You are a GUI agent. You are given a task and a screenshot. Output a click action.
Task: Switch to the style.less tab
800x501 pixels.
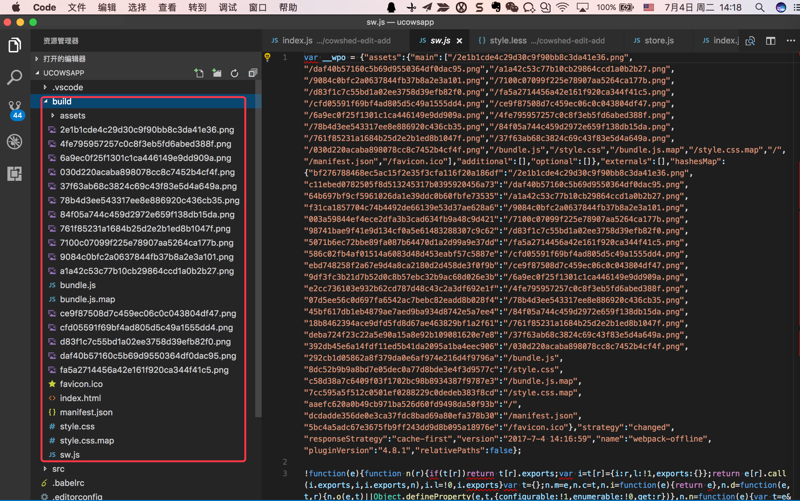tap(546, 41)
